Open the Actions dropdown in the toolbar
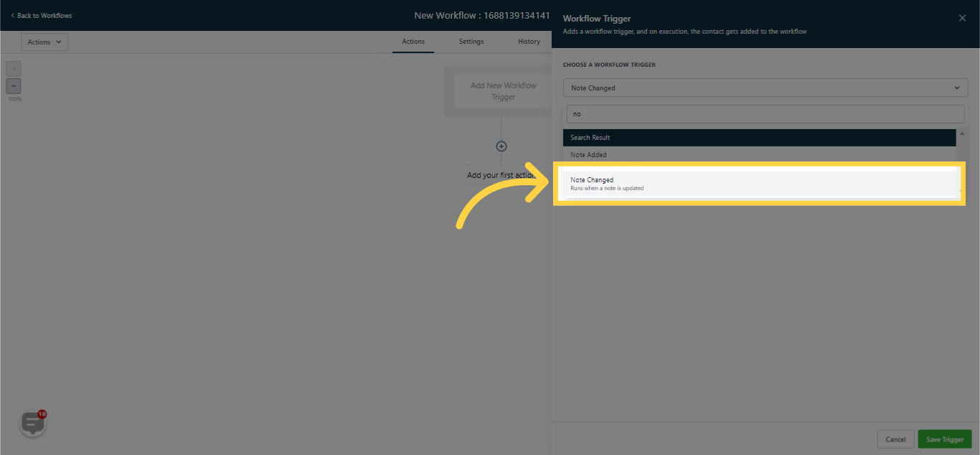980x455 pixels. coord(44,41)
